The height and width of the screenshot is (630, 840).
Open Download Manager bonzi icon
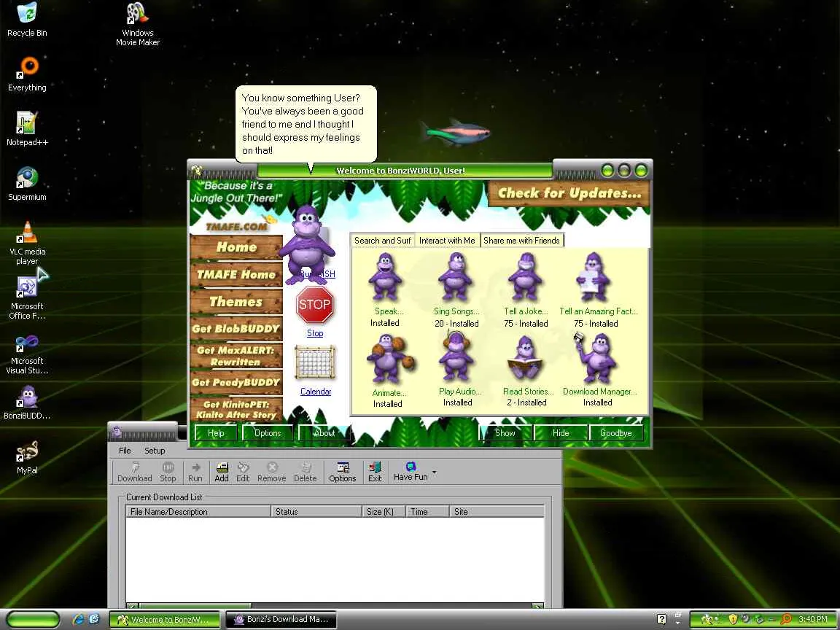click(596, 358)
